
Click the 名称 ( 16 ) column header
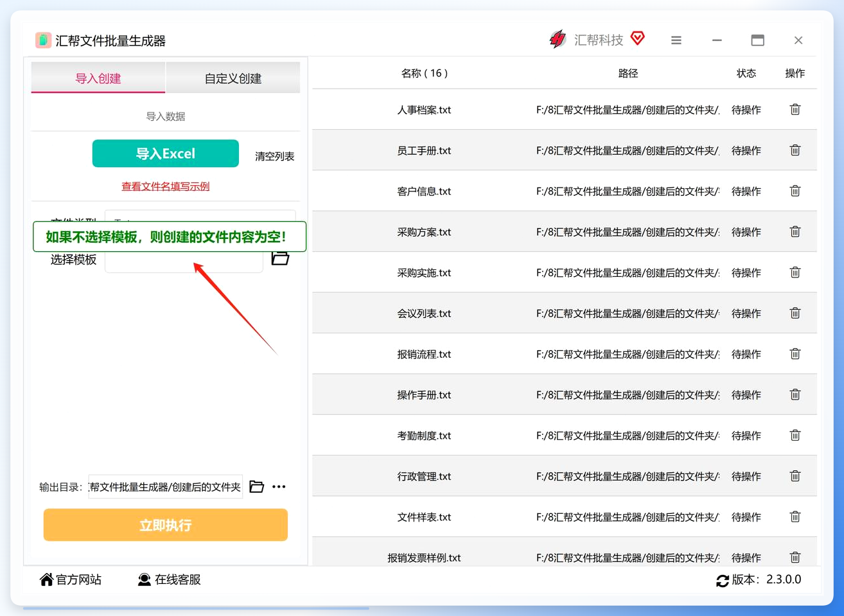pos(425,73)
